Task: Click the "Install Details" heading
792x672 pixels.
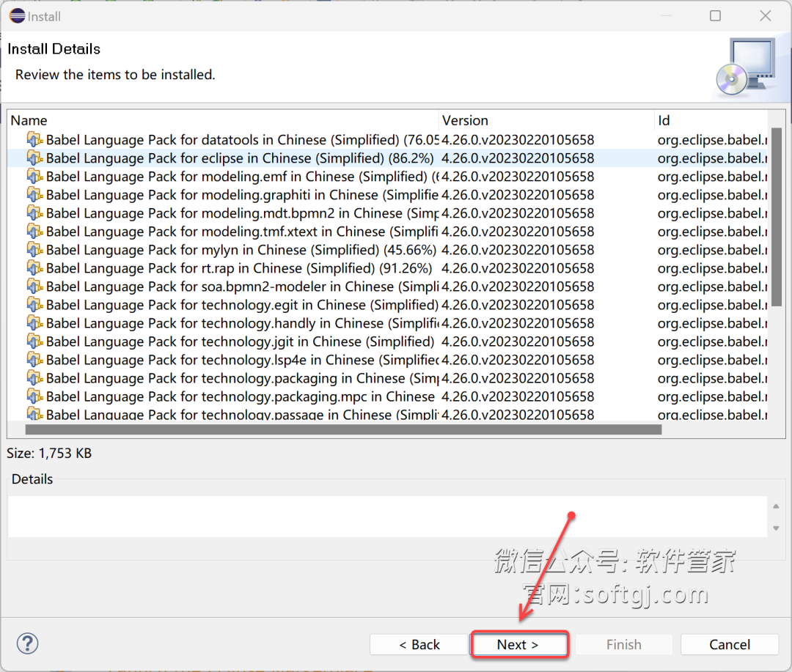Action: point(54,49)
